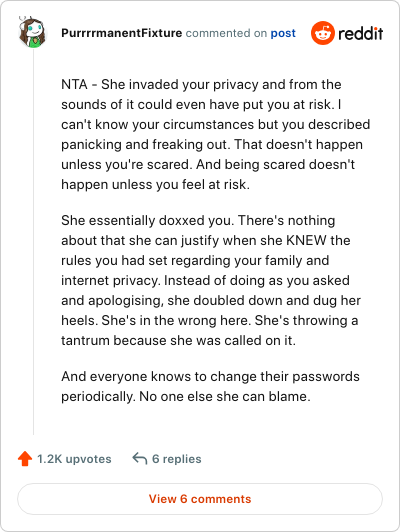Image resolution: width=400 pixels, height=532 pixels.
Task: Select the "1.2K upvotes" count
Action: click(x=74, y=459)
